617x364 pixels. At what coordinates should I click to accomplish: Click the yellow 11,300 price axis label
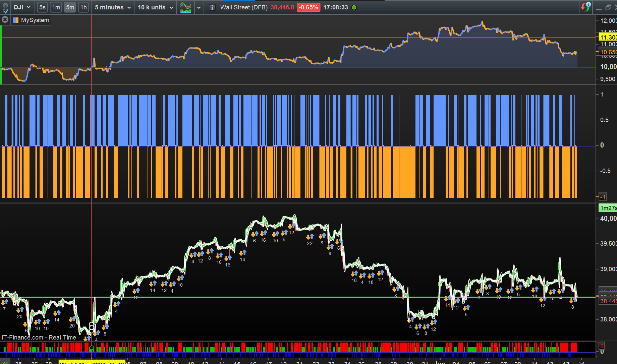click(x=608, y=37)
